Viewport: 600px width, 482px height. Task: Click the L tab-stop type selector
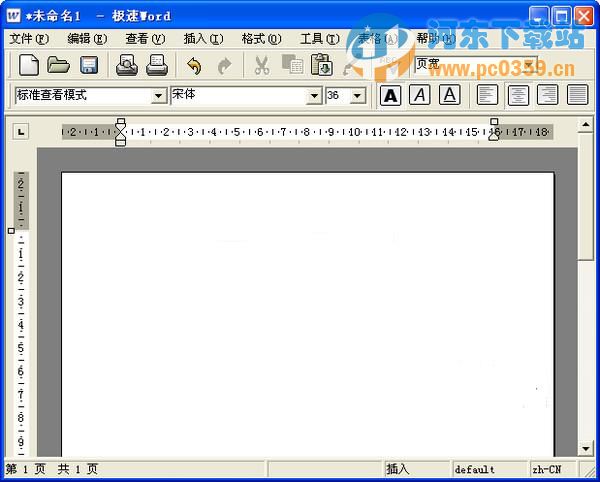point(21,132)
